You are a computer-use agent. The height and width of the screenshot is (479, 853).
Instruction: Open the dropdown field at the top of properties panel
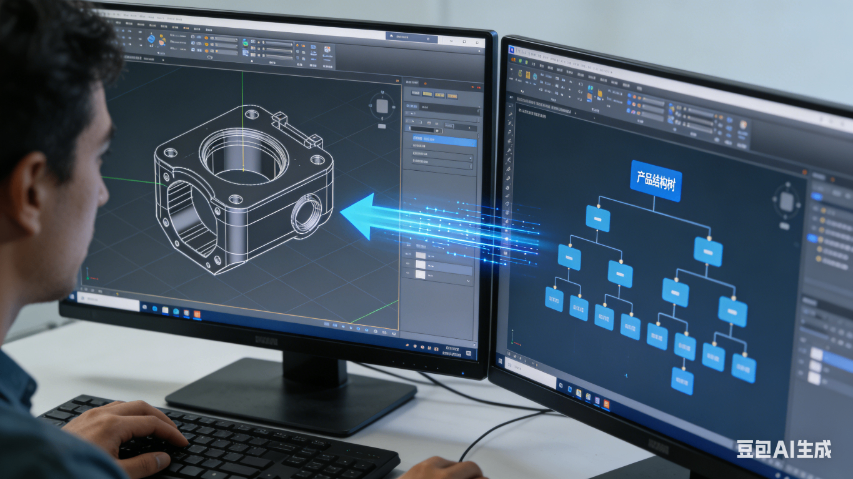[x=445, y=107]
